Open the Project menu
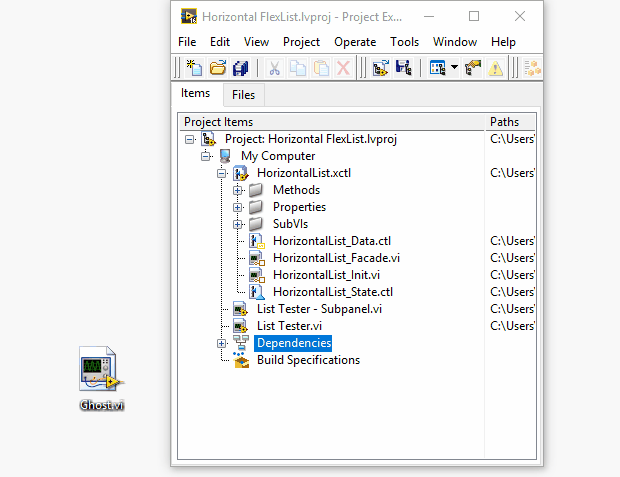 coord(301,42)
